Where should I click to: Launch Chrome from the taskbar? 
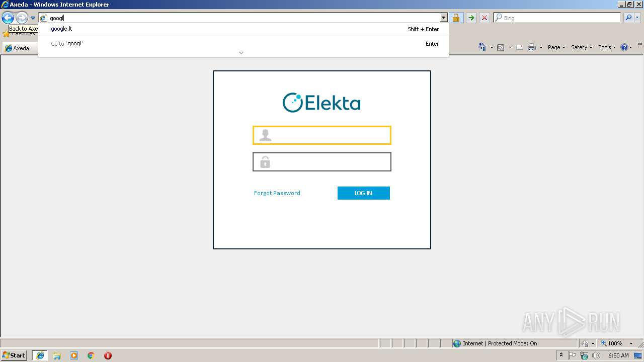91,355
